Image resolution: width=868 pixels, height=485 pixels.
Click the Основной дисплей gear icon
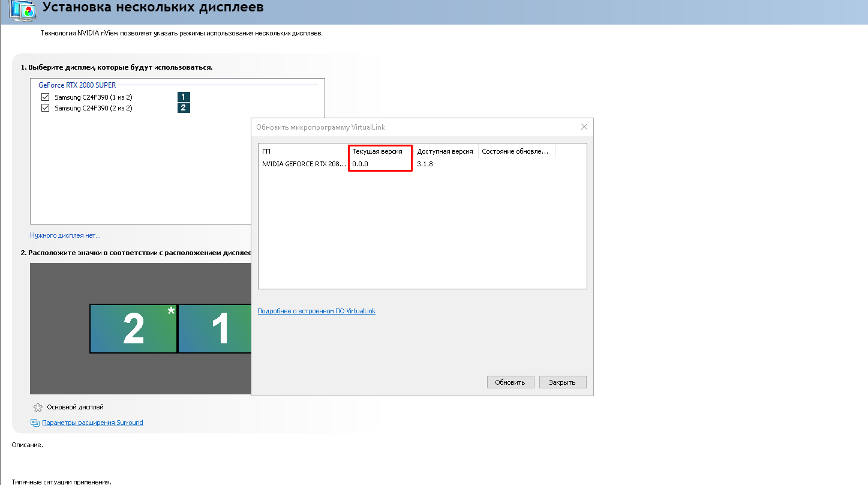pyautogui.click(x=37, y=406)
